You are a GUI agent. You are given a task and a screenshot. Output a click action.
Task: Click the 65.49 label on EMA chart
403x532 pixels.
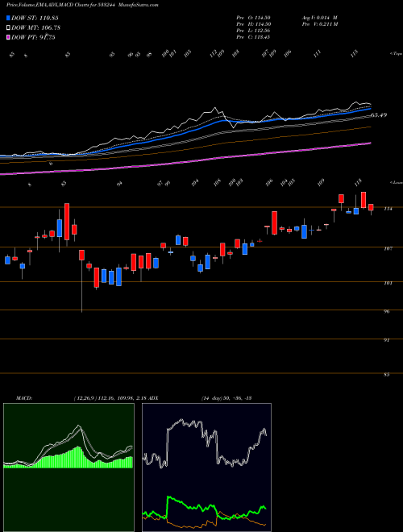point(379,115)
